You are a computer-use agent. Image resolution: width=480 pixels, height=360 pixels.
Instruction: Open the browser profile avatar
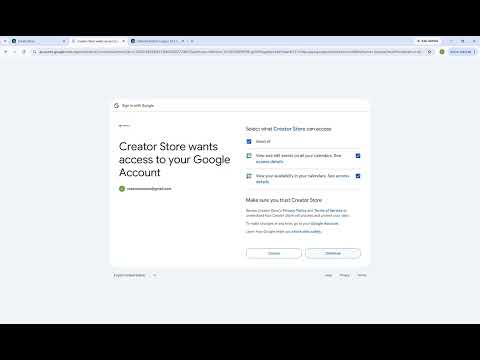pos(442,52)
